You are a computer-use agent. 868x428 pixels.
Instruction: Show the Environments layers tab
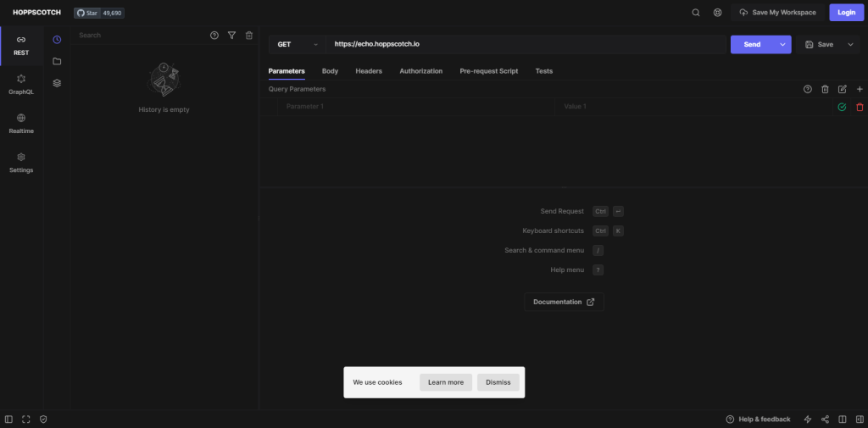point(57,83)
